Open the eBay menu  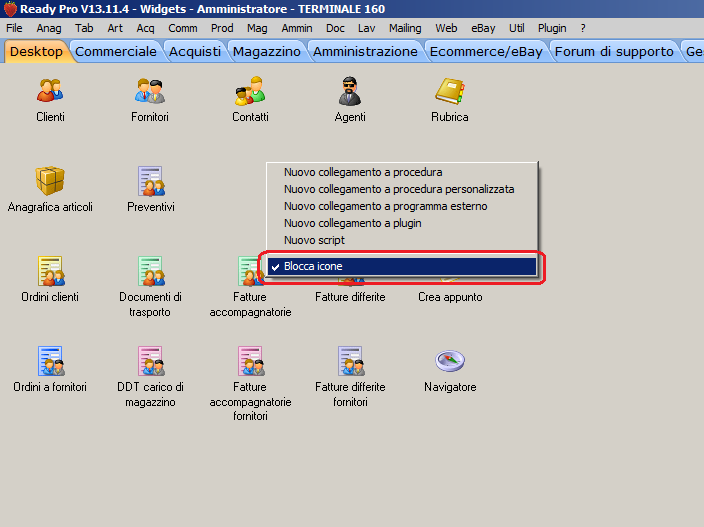[483, 28]
